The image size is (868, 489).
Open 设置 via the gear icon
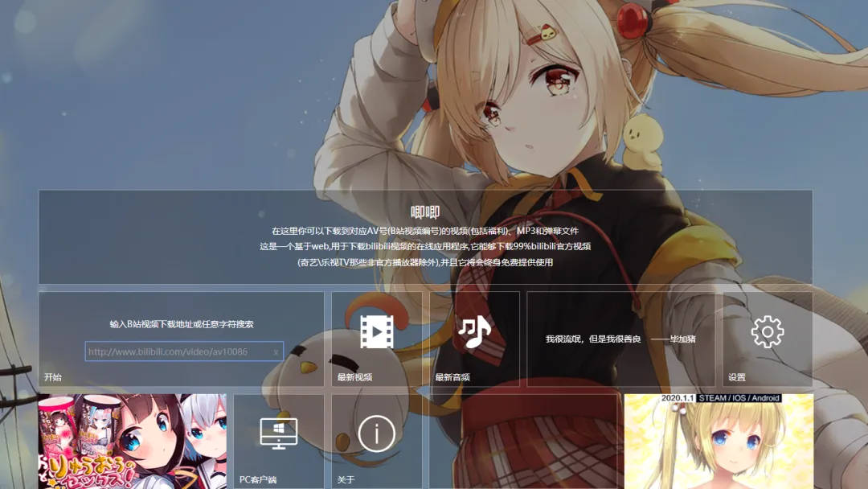[768, 331]
